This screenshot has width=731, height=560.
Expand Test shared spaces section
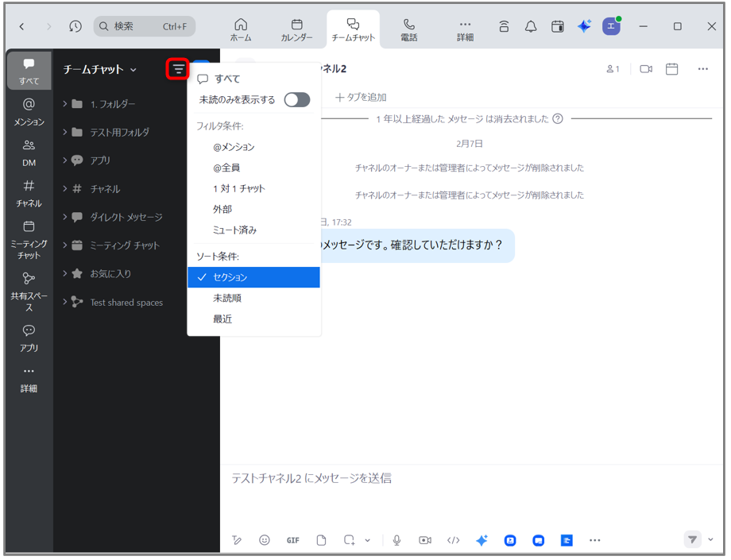pos(65,302)
